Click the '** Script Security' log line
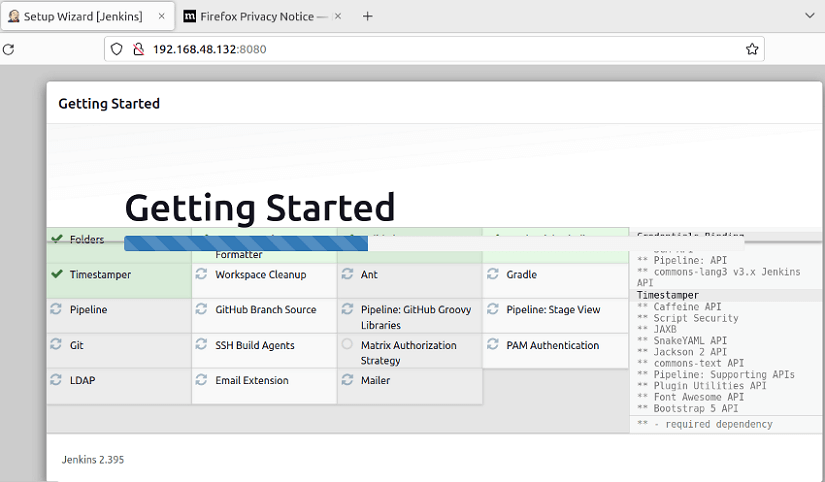The image size is (825, 482). point(688,318)
